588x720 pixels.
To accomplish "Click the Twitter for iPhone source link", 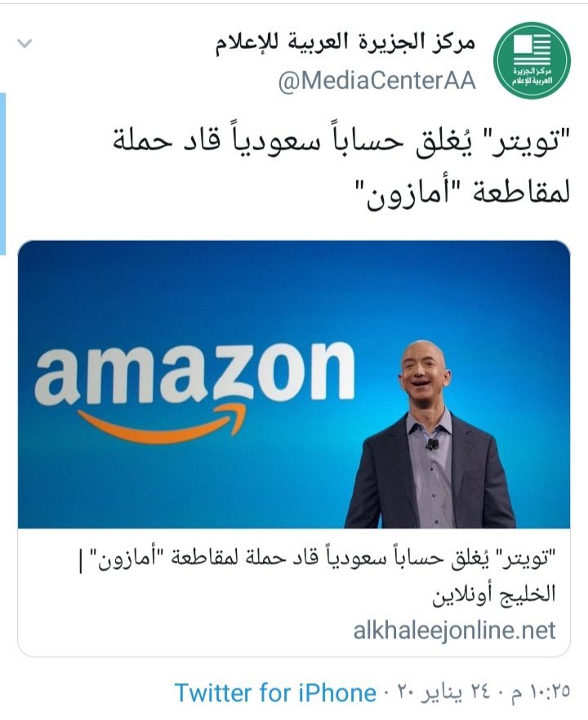I will tap(276, 692).
